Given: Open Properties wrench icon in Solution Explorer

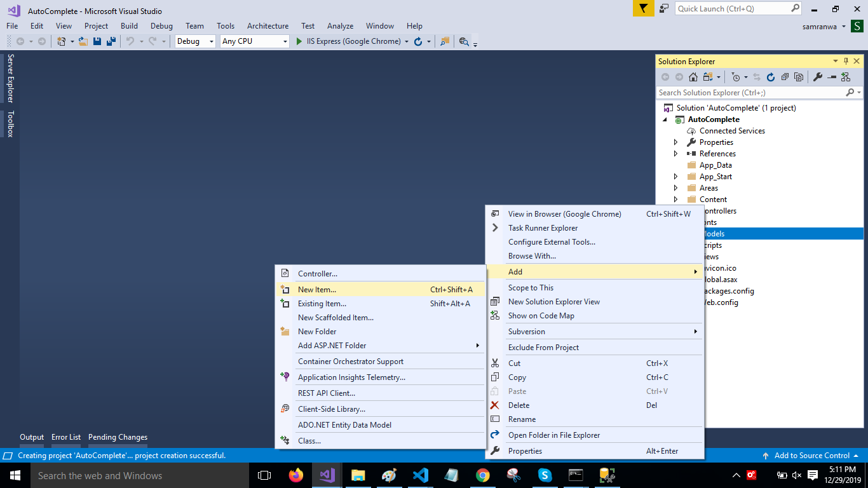Looking at the screenshot, I should 818,77.
